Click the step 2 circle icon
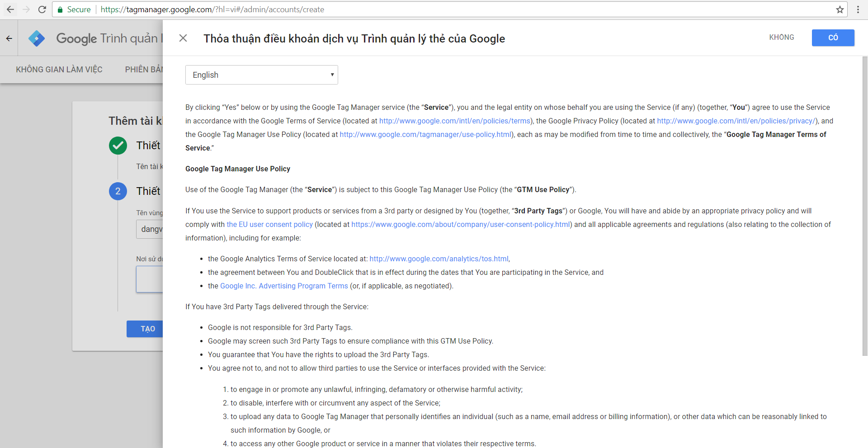Screen dimensions: 868x448 pos(118,191)
